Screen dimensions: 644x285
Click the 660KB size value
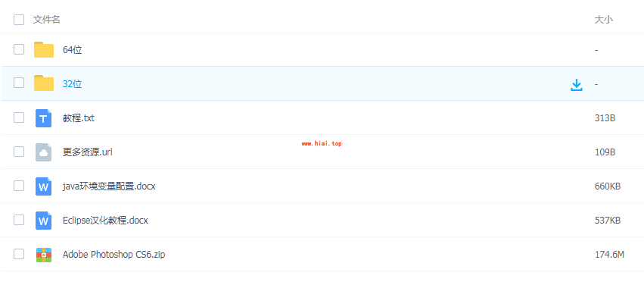pyautogui.click(x=608, y=186)
